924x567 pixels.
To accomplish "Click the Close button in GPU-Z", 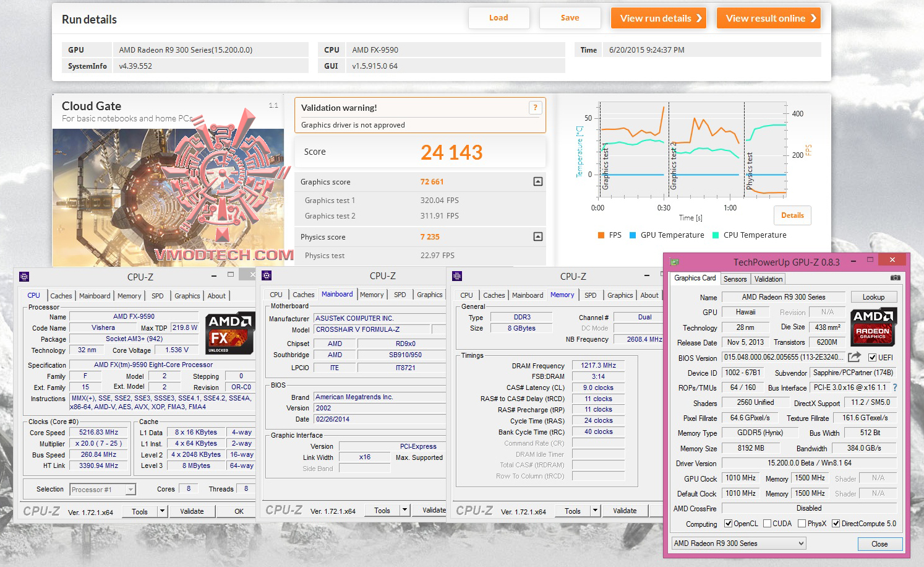I will point(879,544).
